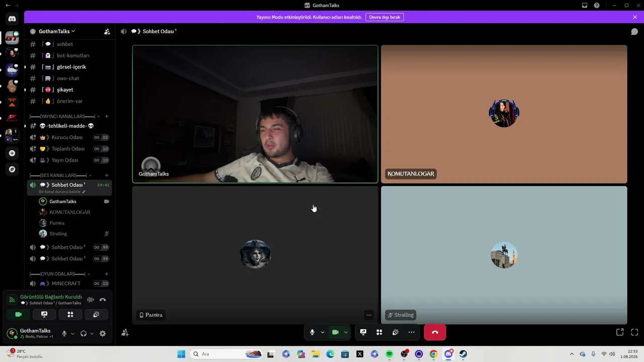644x362 pixels.
Task: Show the voice channel chat bubble icon
Action: (x=634, y=31)
